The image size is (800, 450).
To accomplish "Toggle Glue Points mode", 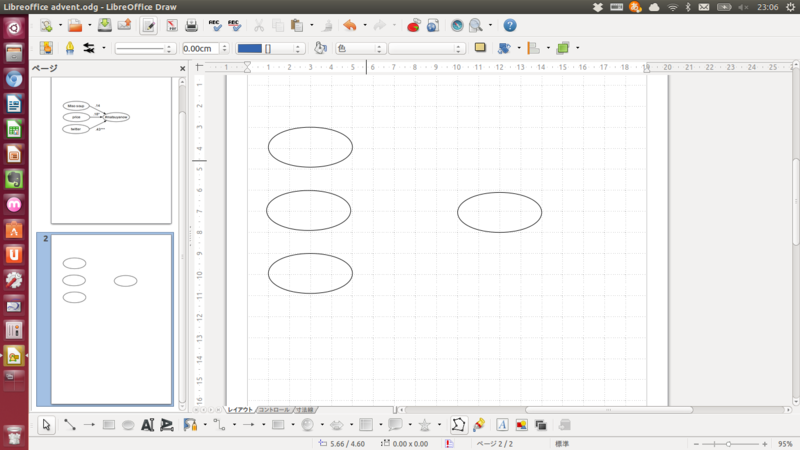I will click(x=479, y=424).
